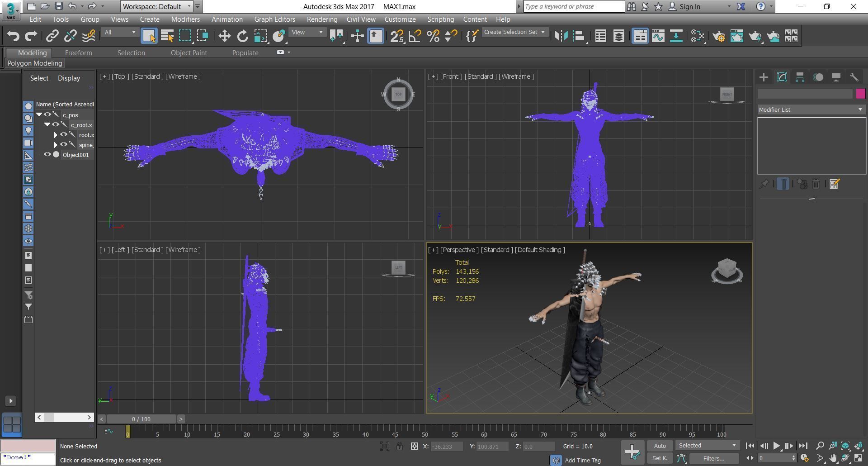The height and width of the screenshot is (466, 868).
Task: Click the Render Production teapot icon
Action: tap(755, 36)
